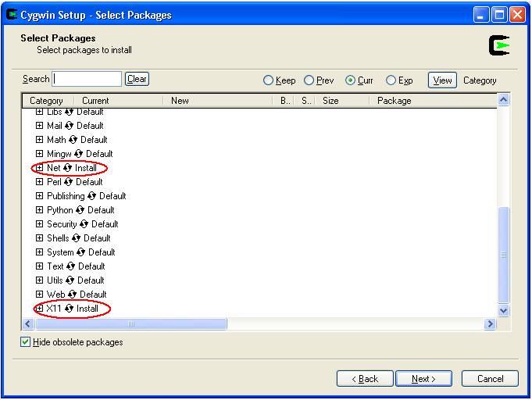Expand the Python category
The height and width of the screenshot is (400, 532).
(x=39, y=210)
